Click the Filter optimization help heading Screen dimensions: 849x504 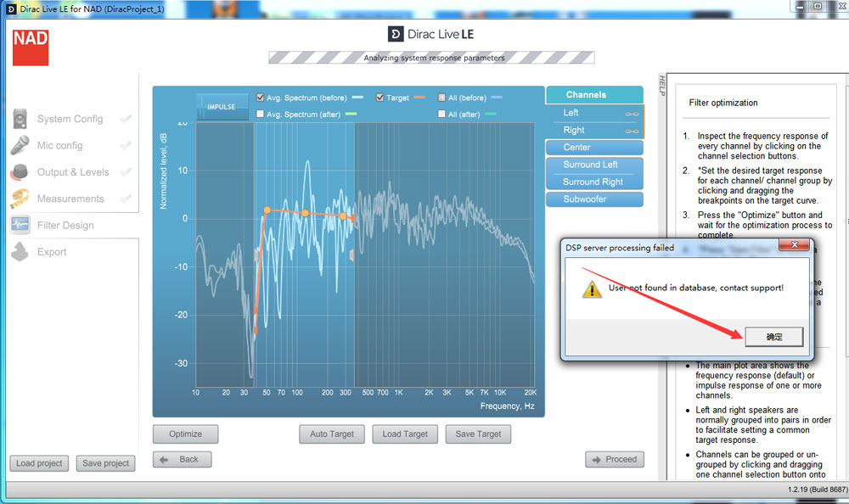[x=723, y=103]
